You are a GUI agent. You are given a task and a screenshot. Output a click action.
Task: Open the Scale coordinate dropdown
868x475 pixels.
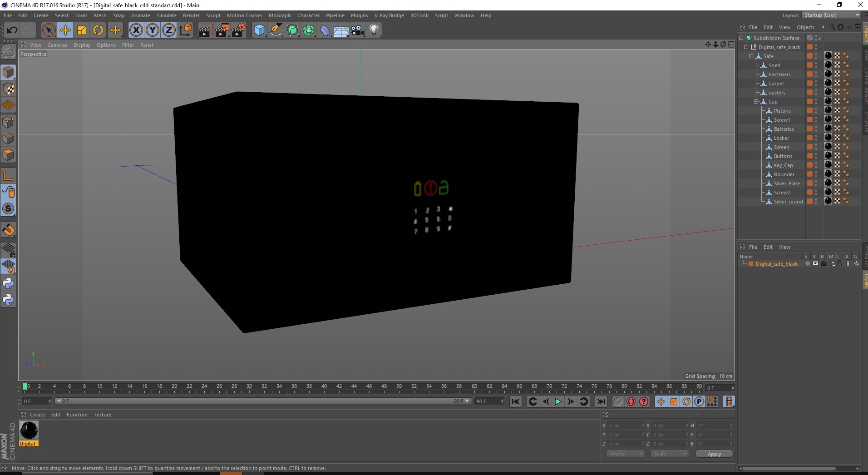[x=670, y=454]
